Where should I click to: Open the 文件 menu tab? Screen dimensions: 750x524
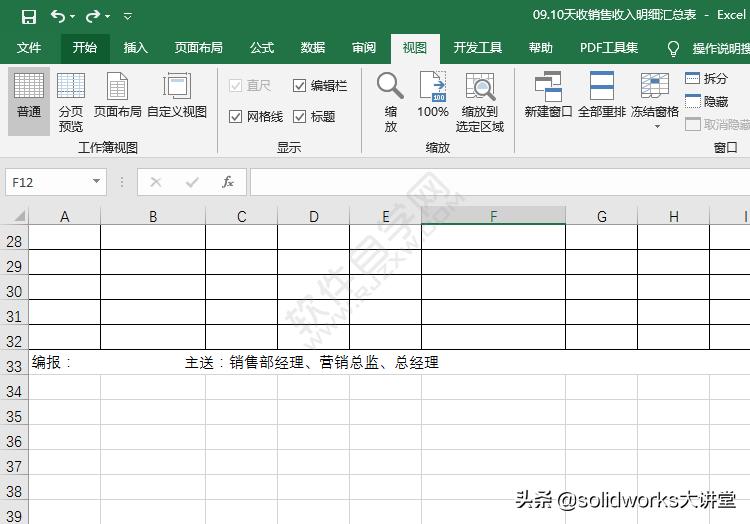[x=29, y=48]
